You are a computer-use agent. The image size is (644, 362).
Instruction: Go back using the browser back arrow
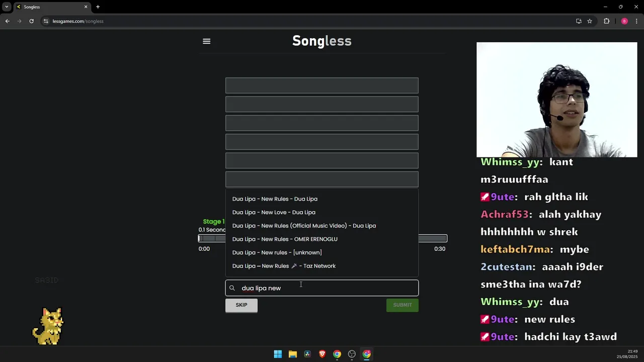pos(7,21)
